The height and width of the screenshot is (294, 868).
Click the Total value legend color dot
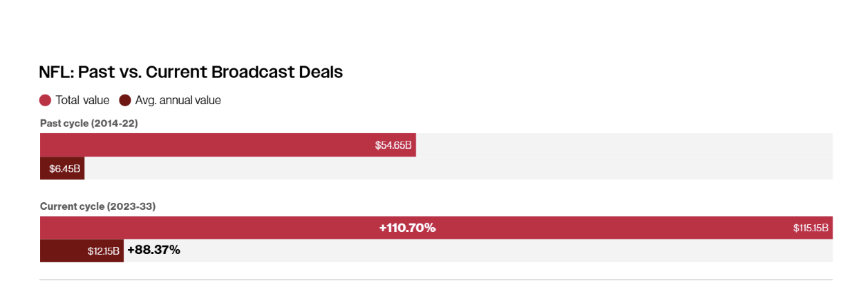point(46,101)
